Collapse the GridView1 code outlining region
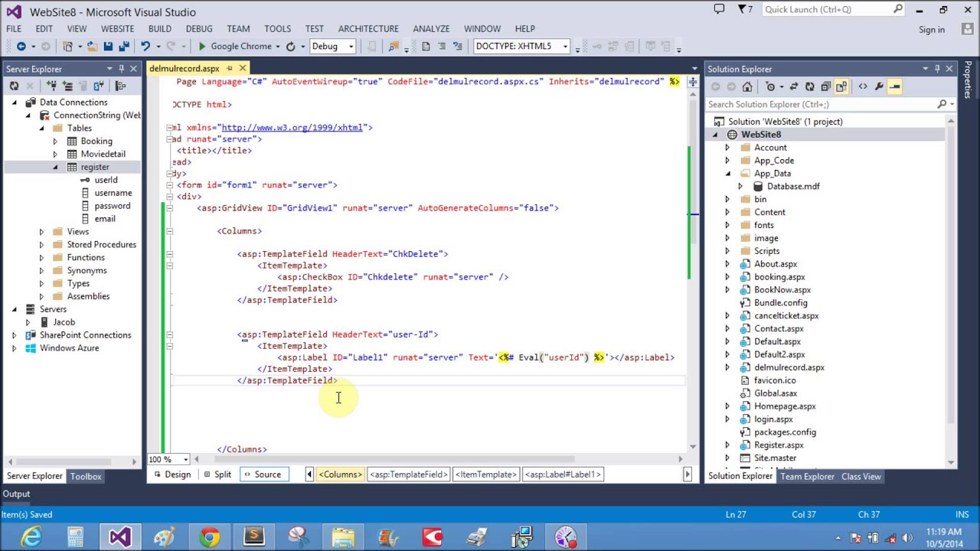Screen dimensions: 980x551 pyautogui.click(x=169, y=208)
